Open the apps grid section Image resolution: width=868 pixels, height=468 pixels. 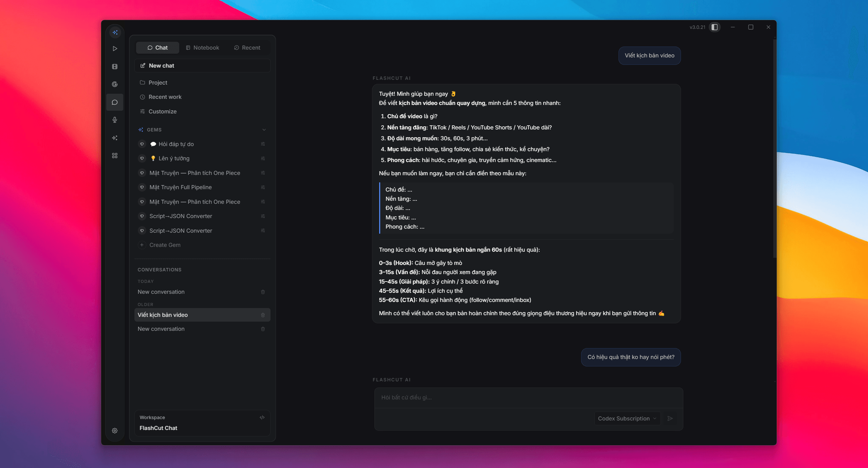[115, 156]
